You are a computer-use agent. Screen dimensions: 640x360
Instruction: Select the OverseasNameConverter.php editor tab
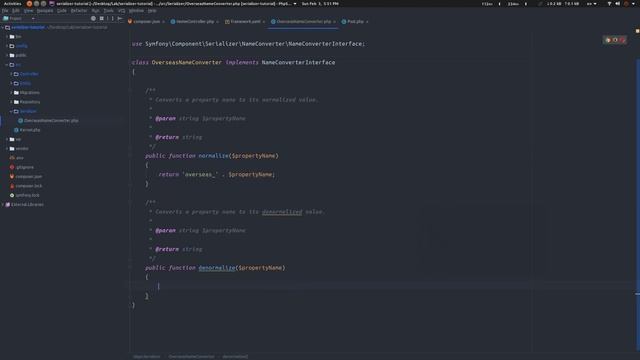coord(304,22)
